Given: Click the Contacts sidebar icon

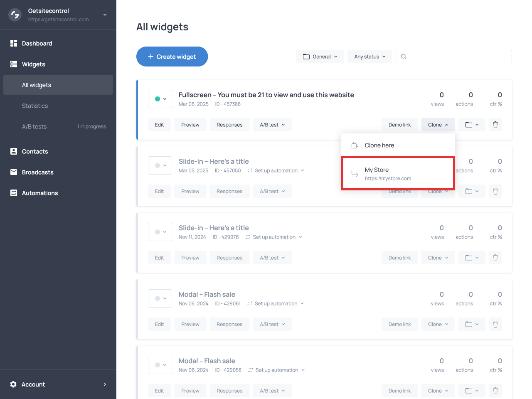Looking at the screenshot, I should pos(14,151).
